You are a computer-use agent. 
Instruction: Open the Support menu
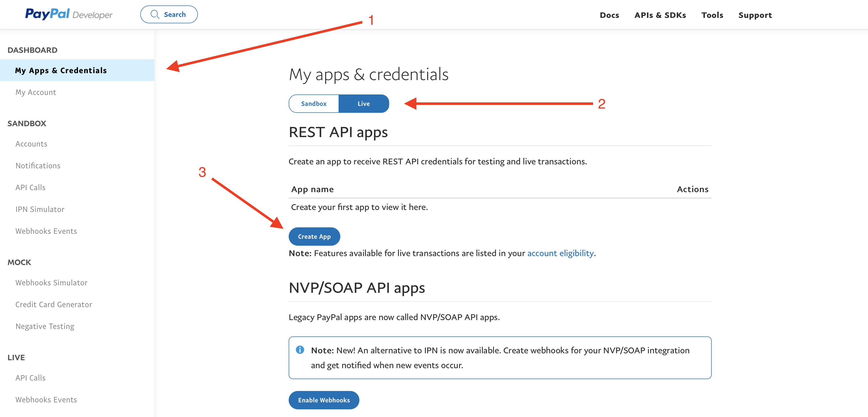tap(755, 15)
